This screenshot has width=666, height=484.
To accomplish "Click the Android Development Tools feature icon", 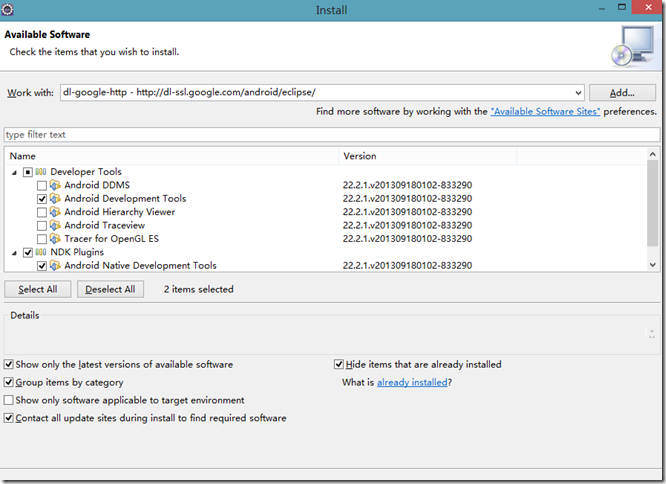I will (x=55, y=198).
